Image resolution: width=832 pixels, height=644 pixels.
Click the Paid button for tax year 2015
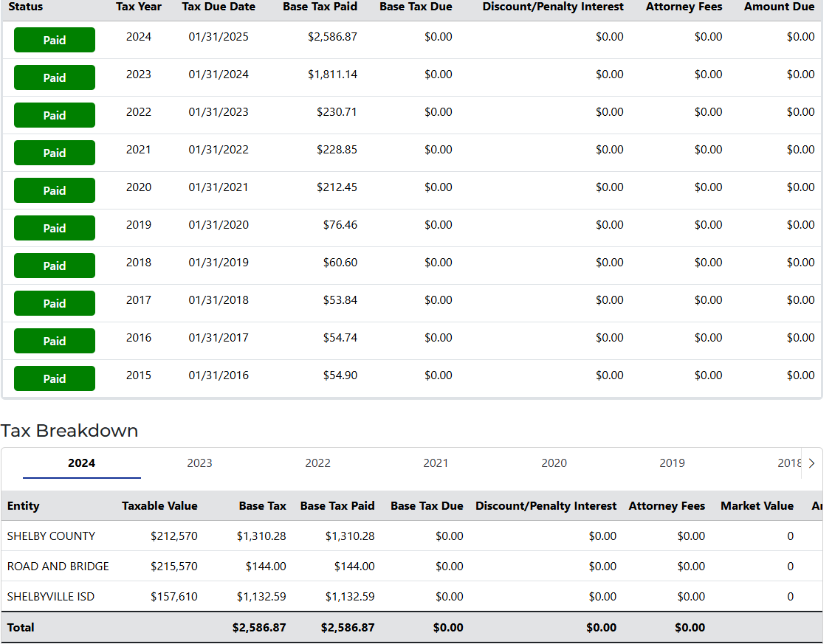pos(55,378)
